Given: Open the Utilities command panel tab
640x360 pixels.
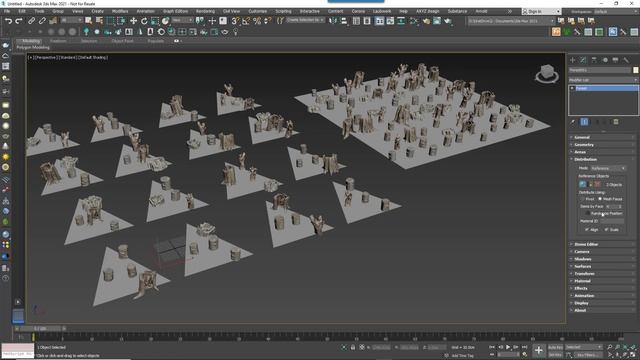Looking at the screenshot, I should (626, 60).
